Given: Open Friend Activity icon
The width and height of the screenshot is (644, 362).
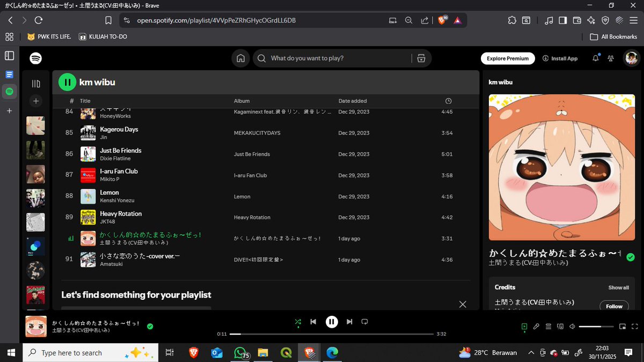Looking at the screenshot, I should click(611, 58).
